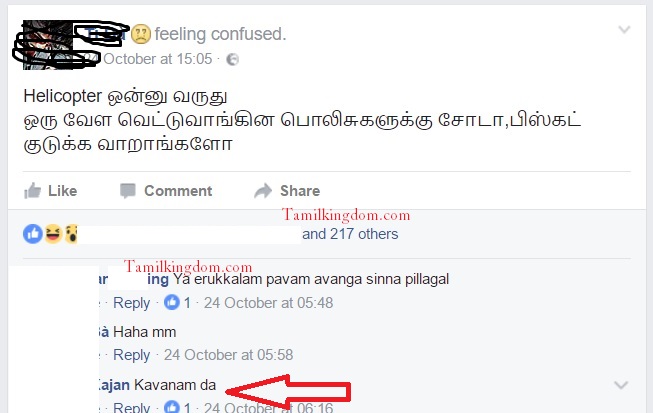Click like count icon on first comment

[x=172, y=302]
